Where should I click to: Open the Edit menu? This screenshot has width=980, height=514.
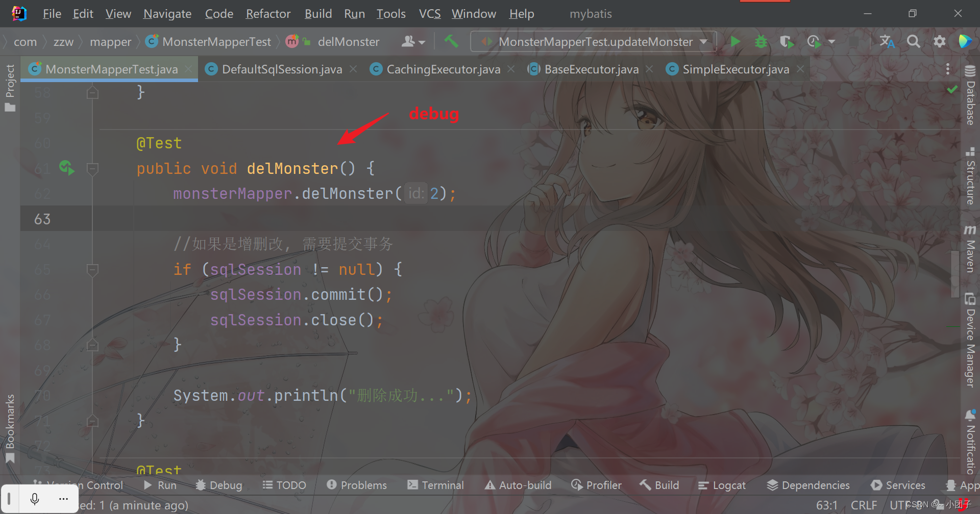tap(83, 14)
